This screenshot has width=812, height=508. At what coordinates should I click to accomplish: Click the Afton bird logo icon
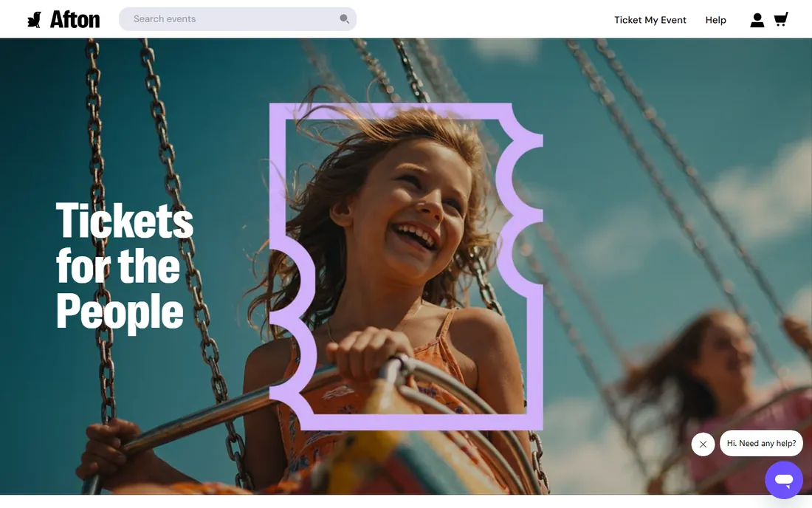click(34, 20)
